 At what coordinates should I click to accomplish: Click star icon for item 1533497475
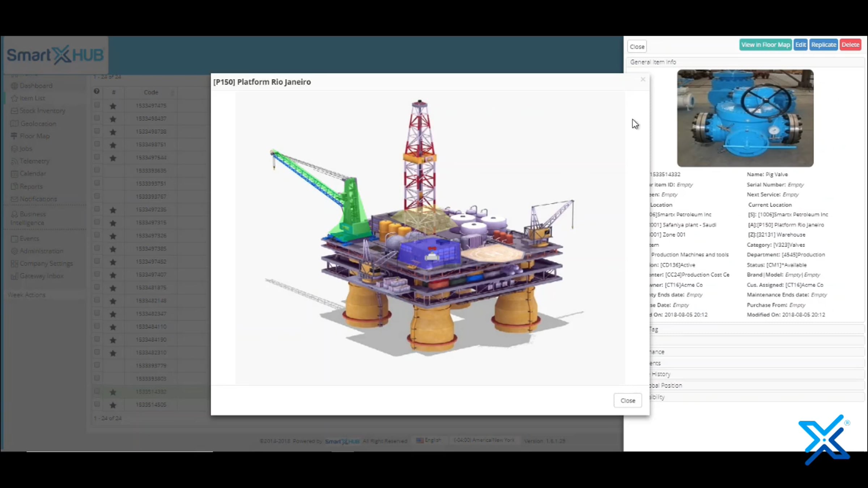click(x=113, y=106)
